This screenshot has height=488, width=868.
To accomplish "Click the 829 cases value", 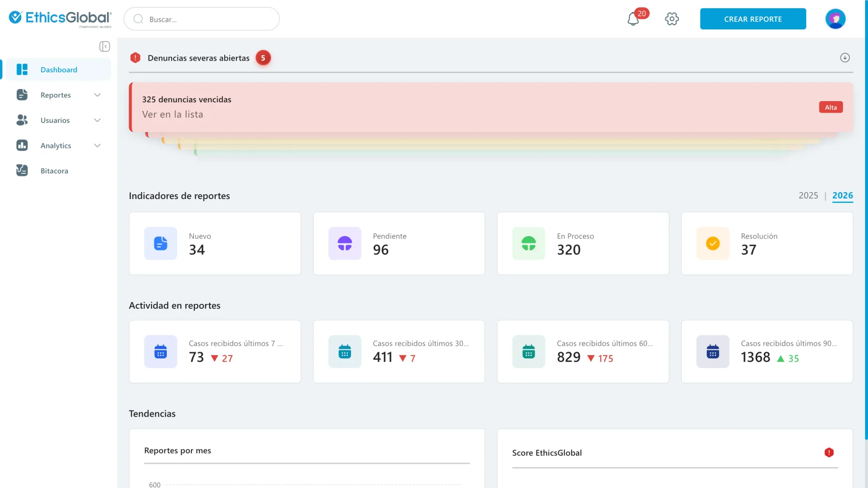I will tap(569, 357).
